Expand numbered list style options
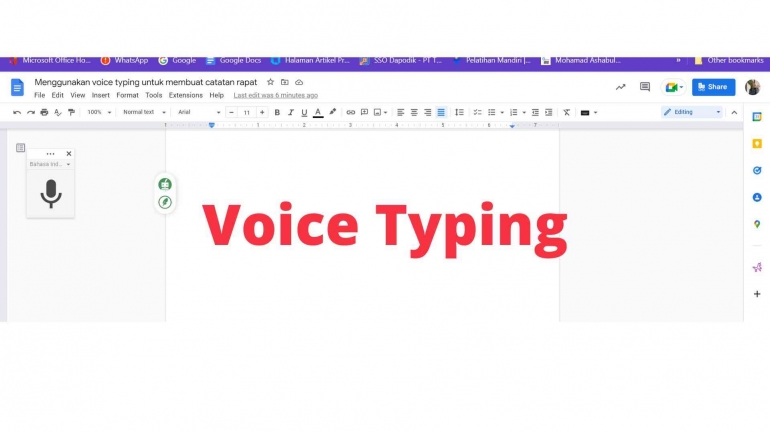The width and height of the screenshot is (770, 433). click(524, 112)
